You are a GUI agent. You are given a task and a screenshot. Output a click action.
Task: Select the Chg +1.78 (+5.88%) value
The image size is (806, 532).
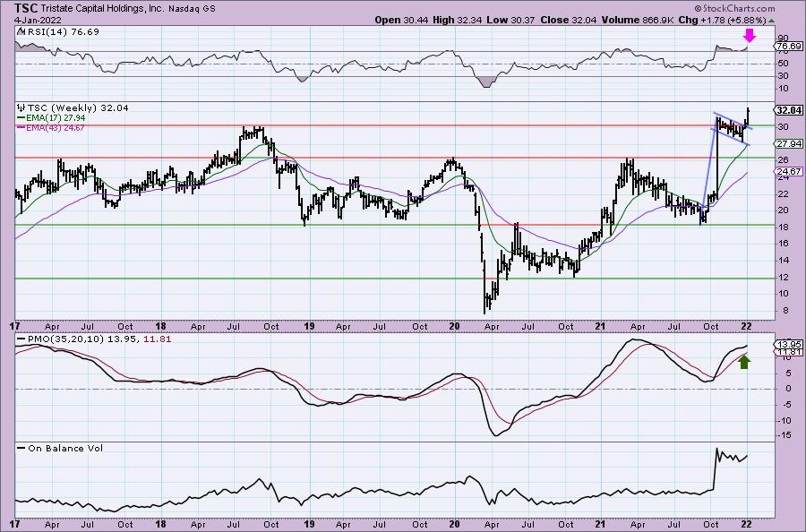click(x=722, y=20)
